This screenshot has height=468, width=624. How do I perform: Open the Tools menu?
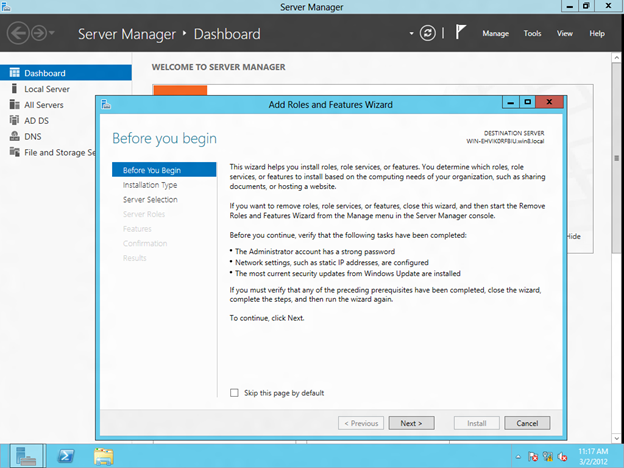(x=532, y=33)
